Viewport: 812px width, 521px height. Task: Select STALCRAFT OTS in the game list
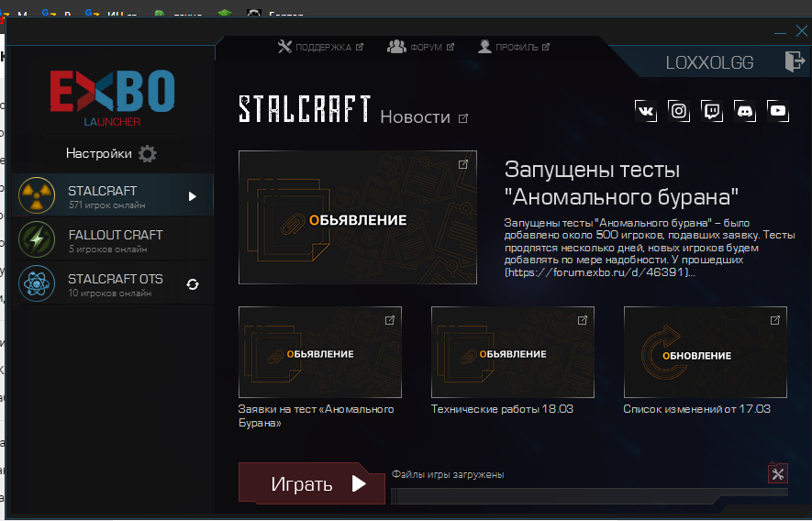point(113,283)
